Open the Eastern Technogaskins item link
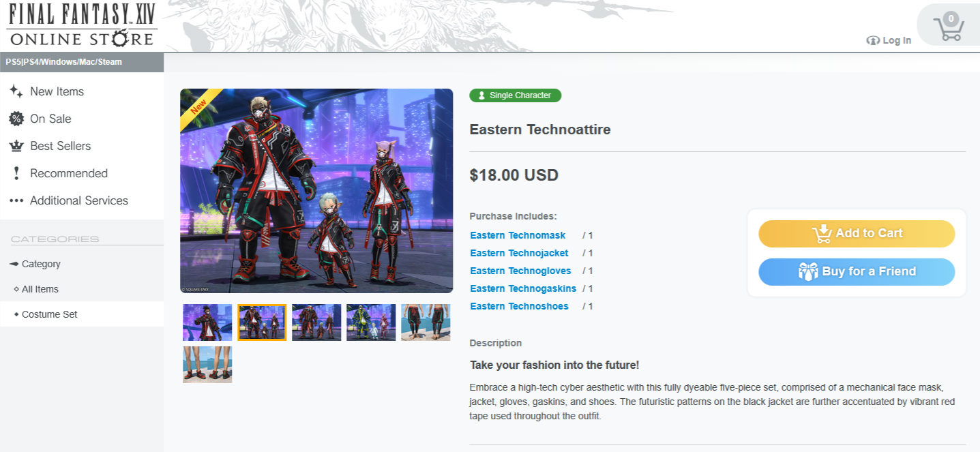Screen dimensions: 980x452 [x=523, y=288]
